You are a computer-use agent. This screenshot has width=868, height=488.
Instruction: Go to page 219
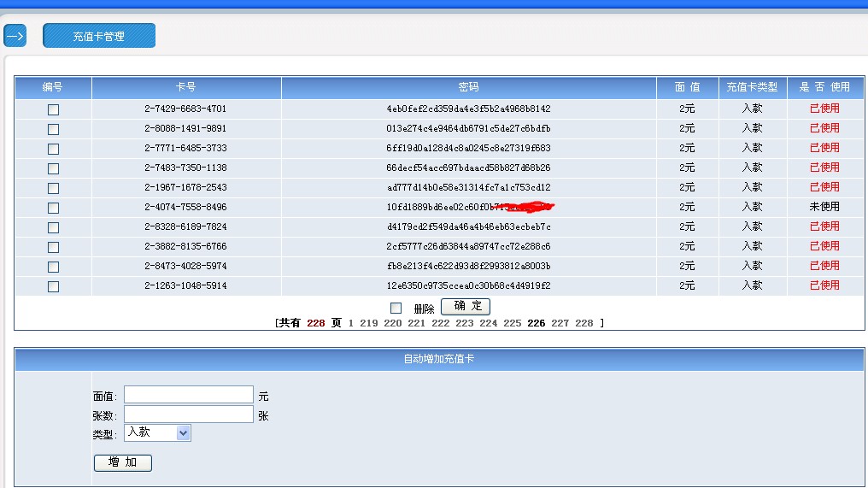click(x=369, y=323)
